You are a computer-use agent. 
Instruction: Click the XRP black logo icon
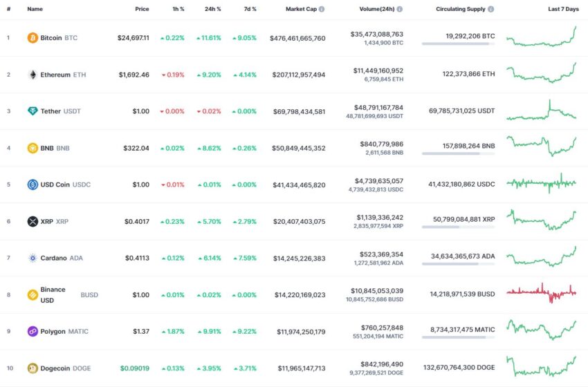[33, 221]
